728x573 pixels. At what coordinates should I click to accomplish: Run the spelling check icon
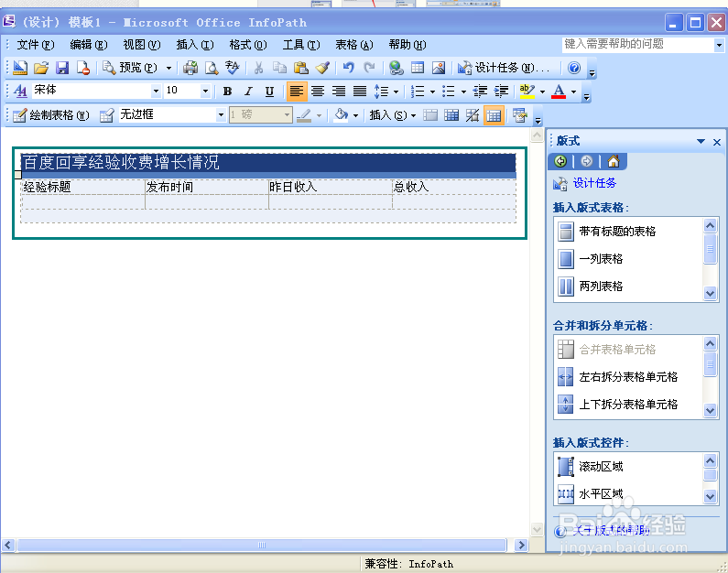click(233, 69)
